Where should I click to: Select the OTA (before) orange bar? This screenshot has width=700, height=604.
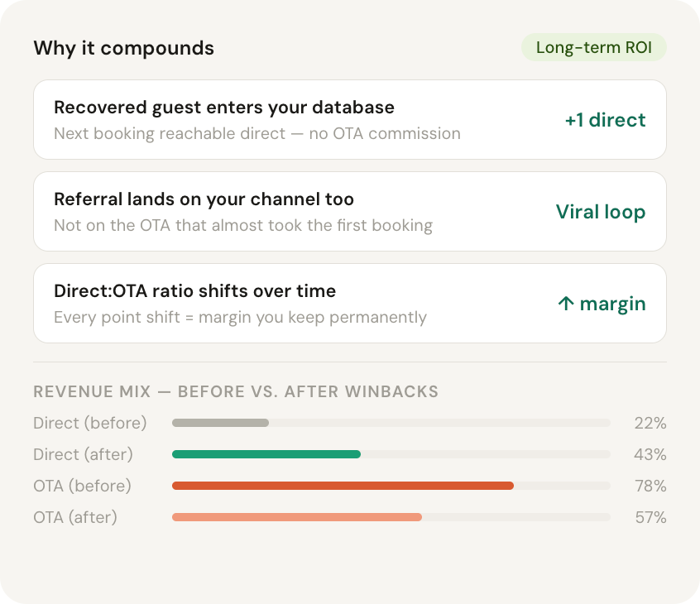(x=343, y=486)
